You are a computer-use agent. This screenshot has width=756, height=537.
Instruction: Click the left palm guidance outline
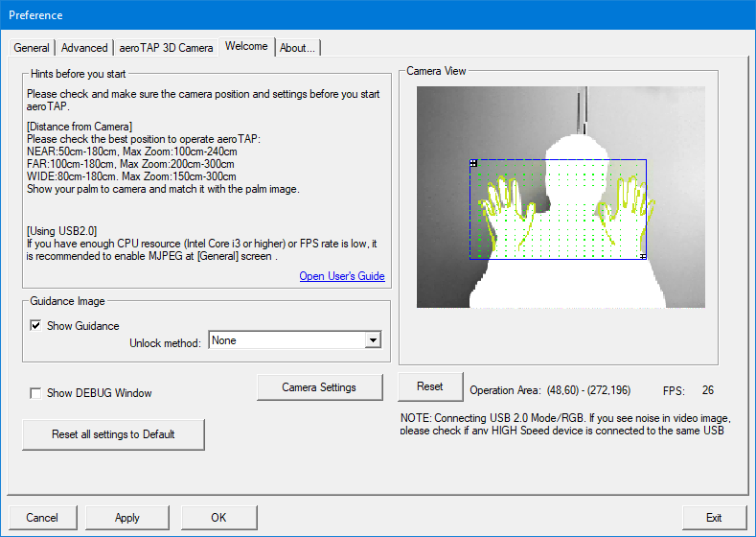pos(506,212)
